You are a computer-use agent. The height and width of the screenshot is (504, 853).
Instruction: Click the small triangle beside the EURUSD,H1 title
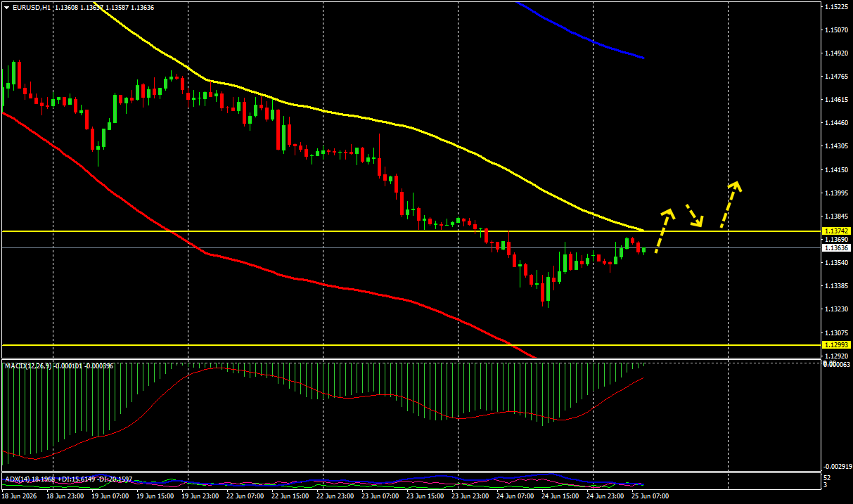[6, 7]
